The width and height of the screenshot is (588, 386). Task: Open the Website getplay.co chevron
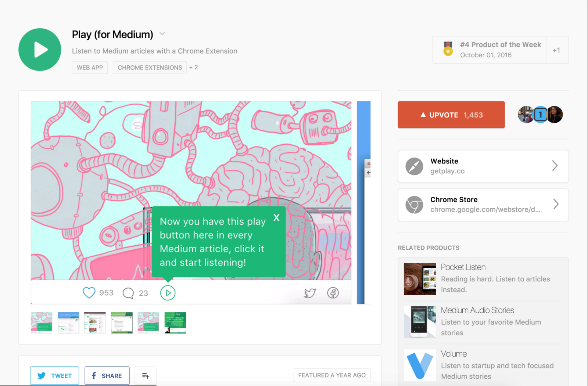pyautogui.click(x=555, y=166)
